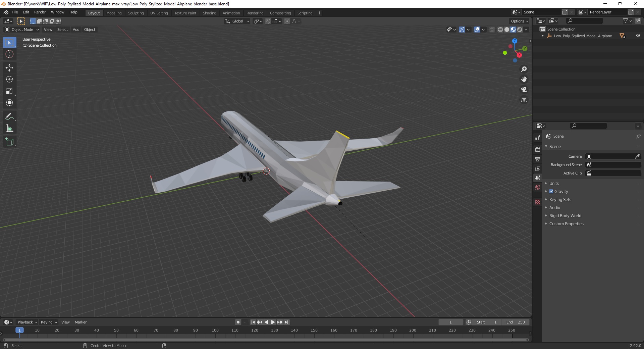Click the current frame number field
644x349 pixels.
coord(450,322)
